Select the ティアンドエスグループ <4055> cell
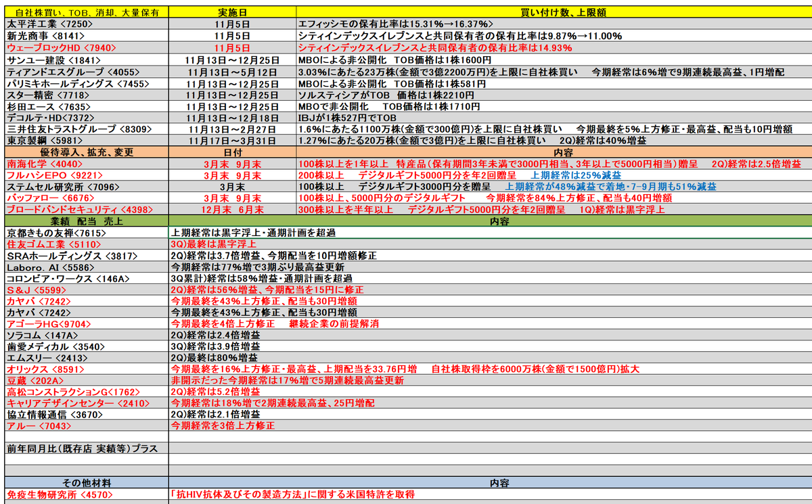 point(86,72)
